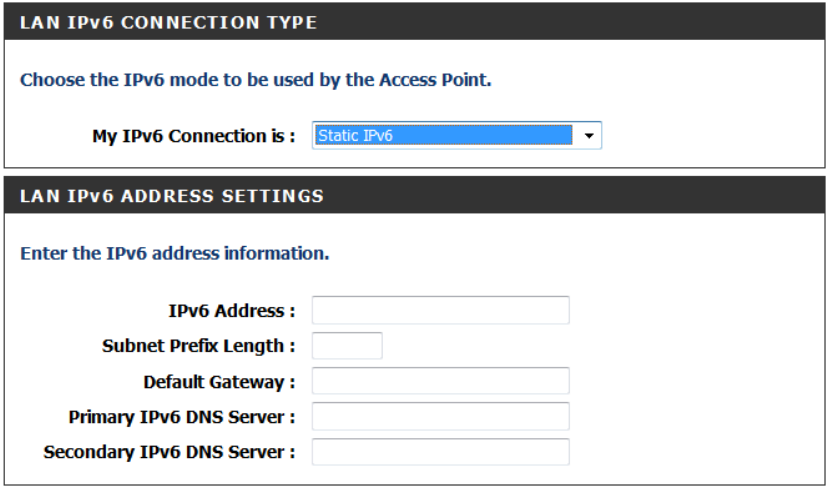Image resolution: width=832 pixels, height=492 pixels.
Task: Click the word Static in the connection combo box
Action: click(338, 136)
